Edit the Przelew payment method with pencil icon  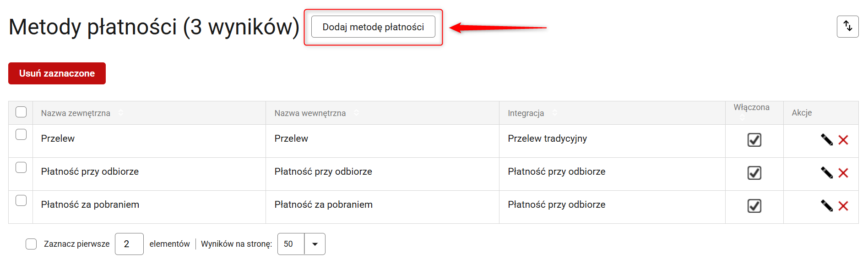click(x=826, y=139)
